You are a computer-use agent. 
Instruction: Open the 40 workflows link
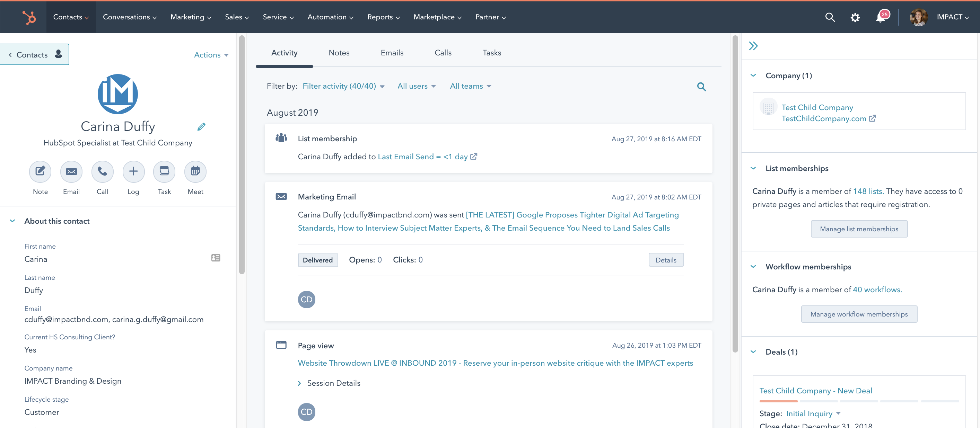(x=877, y=289)
